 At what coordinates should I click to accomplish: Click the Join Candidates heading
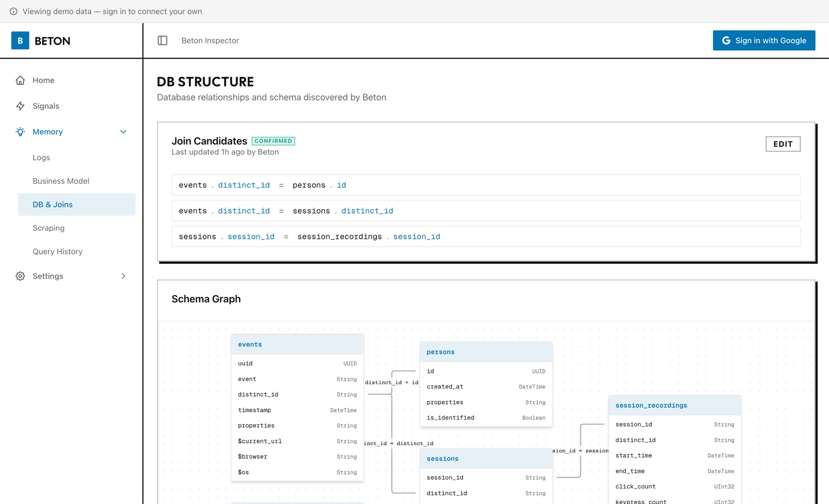pyautogui.click(x=209, y=141)
